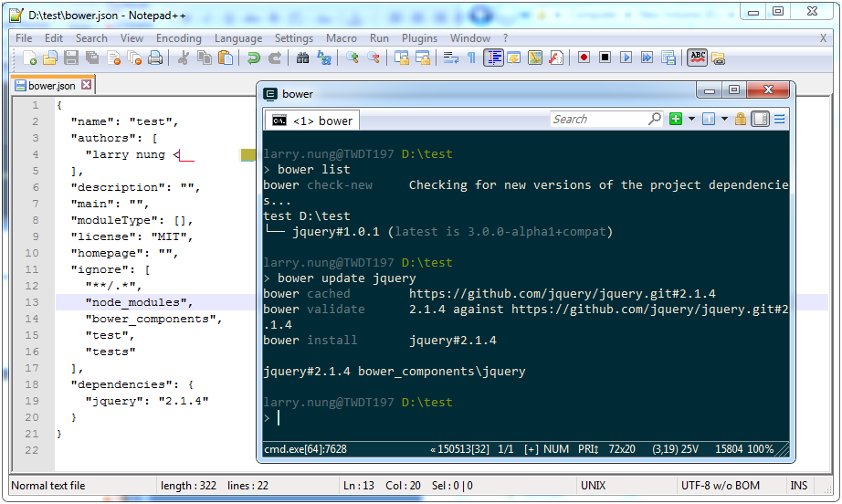The width and height of the screenshot is (842, 504).
Task: Click the active console number icon
Action: (709, 119)
